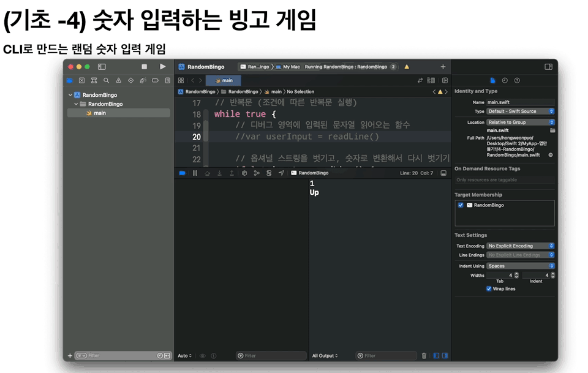The width and height of the screenshot is (588, 373).
Task: Open the Text Encoding dropdown
Action: tap(520, 246)
